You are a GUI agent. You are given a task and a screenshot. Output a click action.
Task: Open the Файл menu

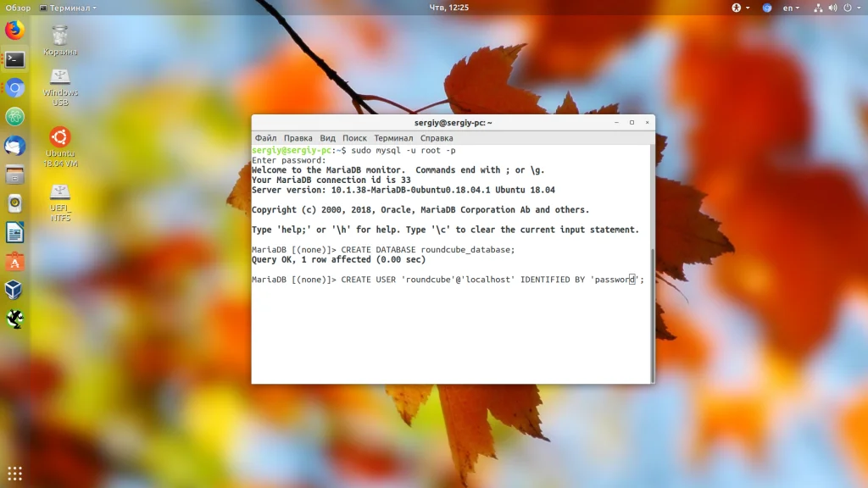pos(265,138)
